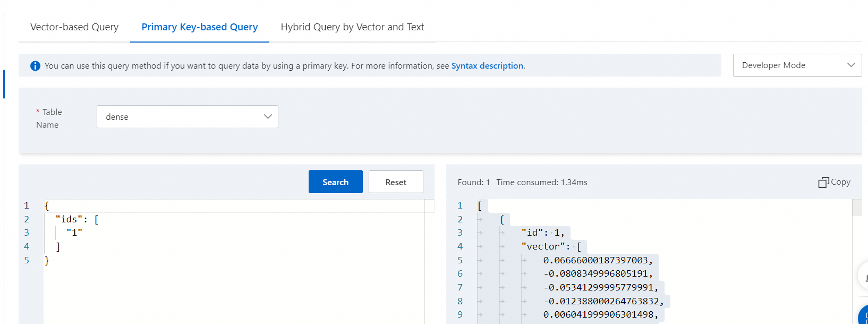
Task: Click the white floating circle button at right edge
Action: pyautogui.click(x=864, y=276)
